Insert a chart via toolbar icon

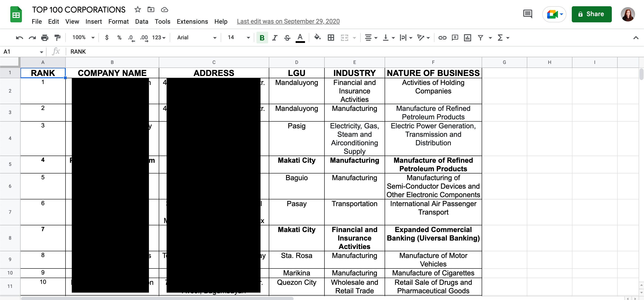pos(467,38)
